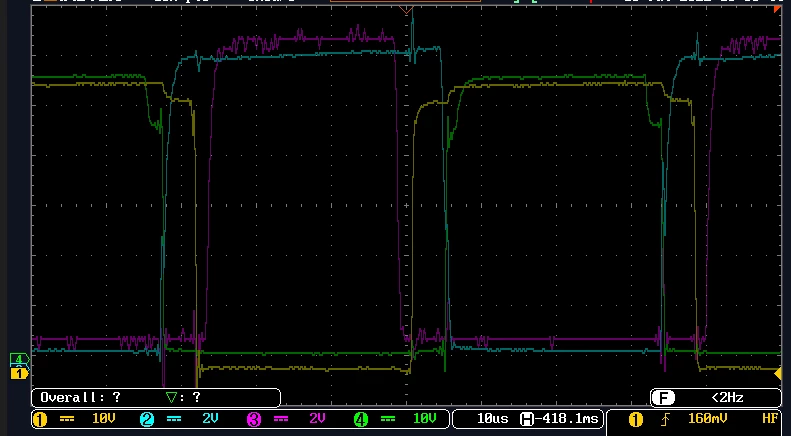Select channel 4 green badge in status bar
791x436 pixels.
[361, 419]
